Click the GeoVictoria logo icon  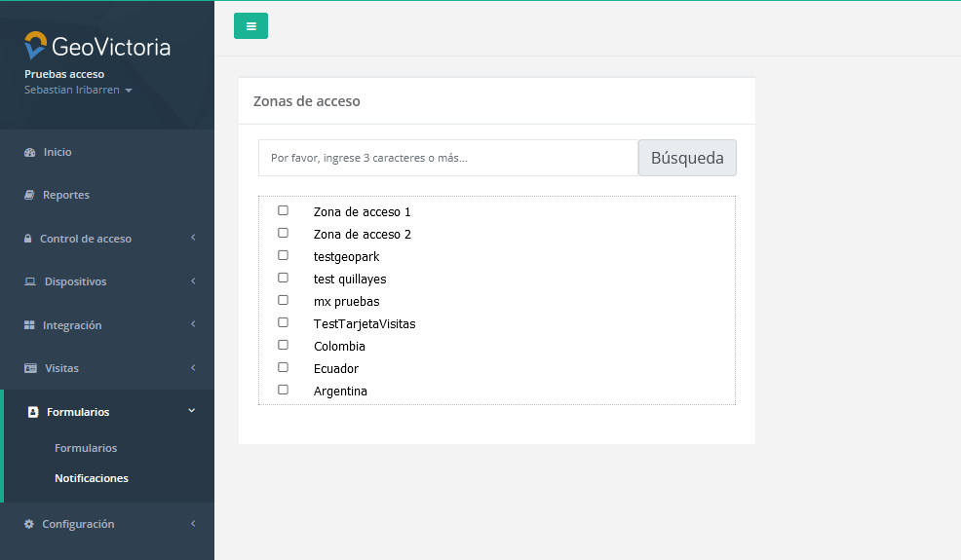[x=36, y=46]
